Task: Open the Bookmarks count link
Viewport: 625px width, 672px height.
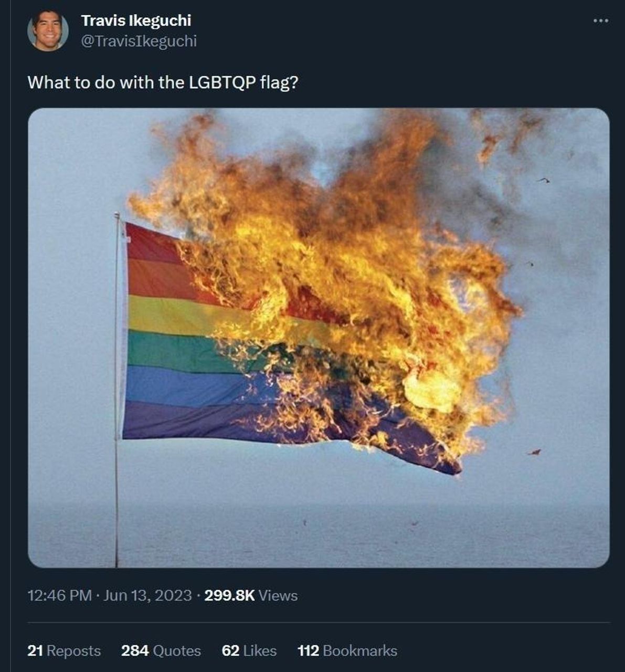Action: pyautogui.click(x=347, y=650)
